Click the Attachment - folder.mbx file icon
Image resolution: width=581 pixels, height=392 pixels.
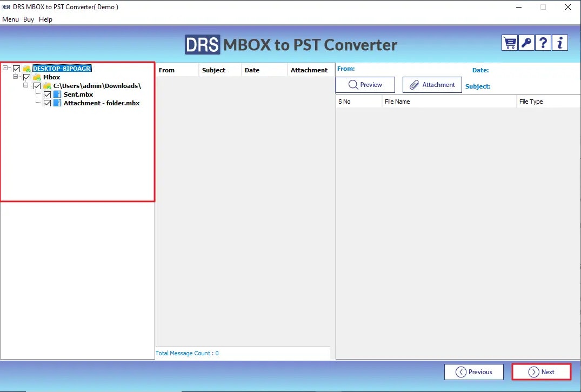tap(57, 103)
